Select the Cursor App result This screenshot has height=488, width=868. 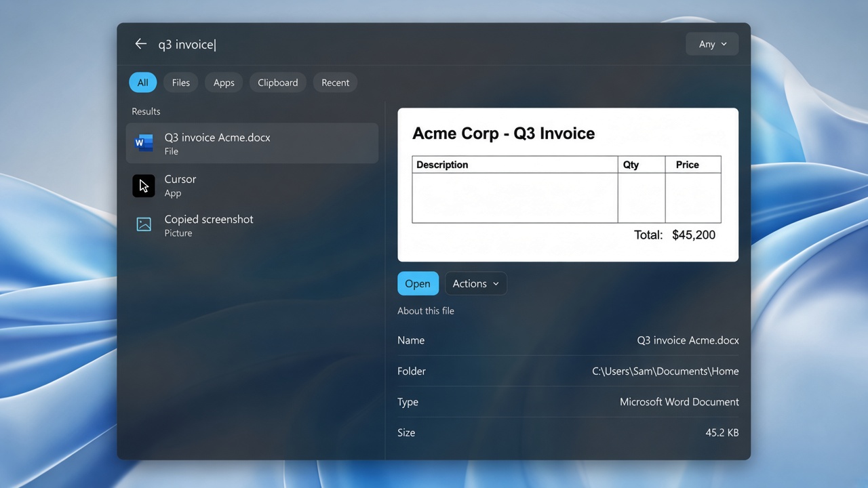[252, 185]
